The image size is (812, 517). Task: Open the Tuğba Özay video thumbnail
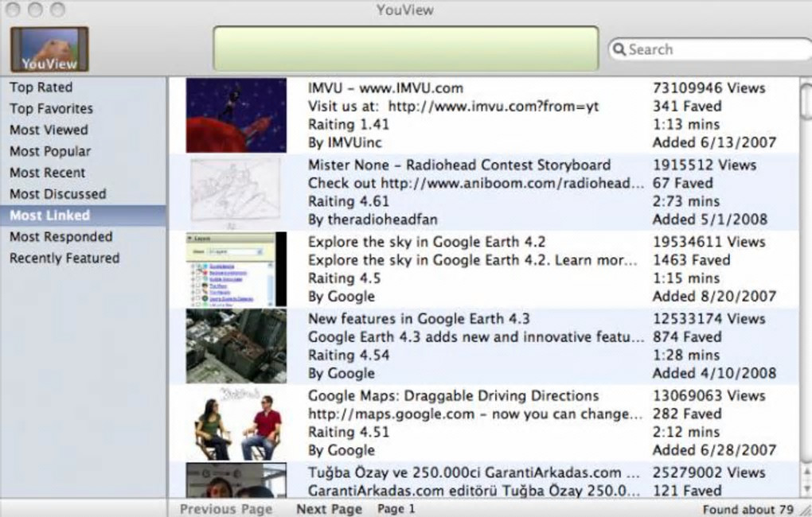236,480
